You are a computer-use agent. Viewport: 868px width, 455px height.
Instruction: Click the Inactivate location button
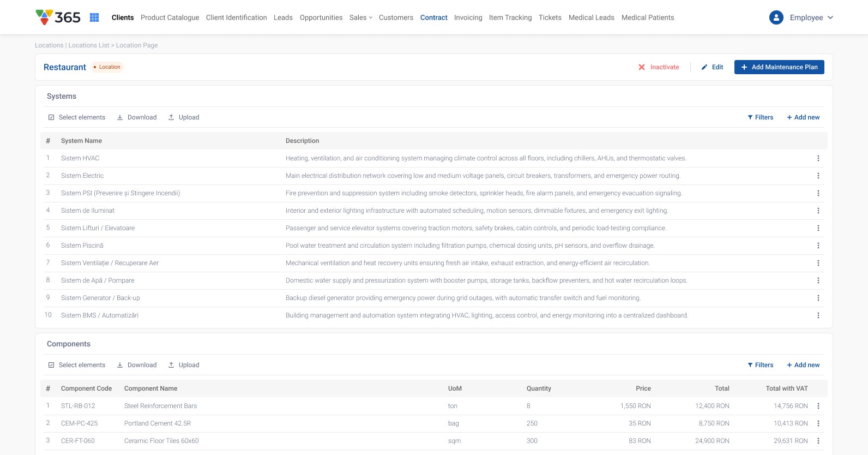(x=659, y=67)
